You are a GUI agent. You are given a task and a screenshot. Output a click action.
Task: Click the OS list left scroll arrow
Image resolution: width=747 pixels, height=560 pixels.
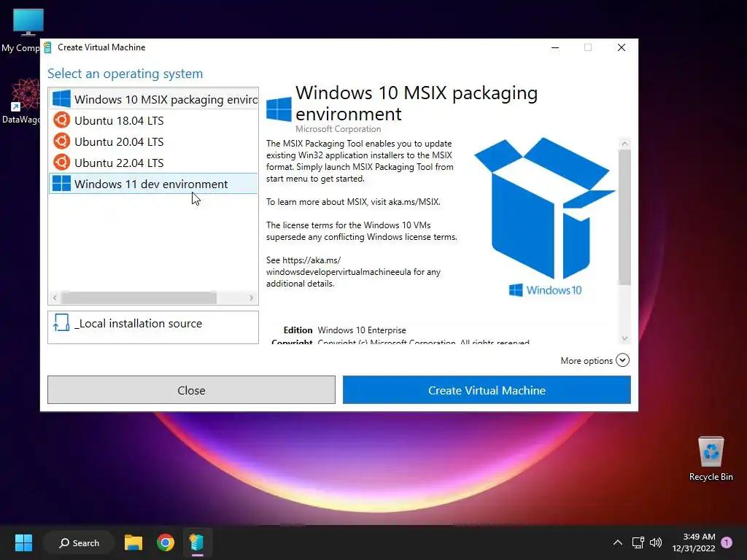coord(55,297)
